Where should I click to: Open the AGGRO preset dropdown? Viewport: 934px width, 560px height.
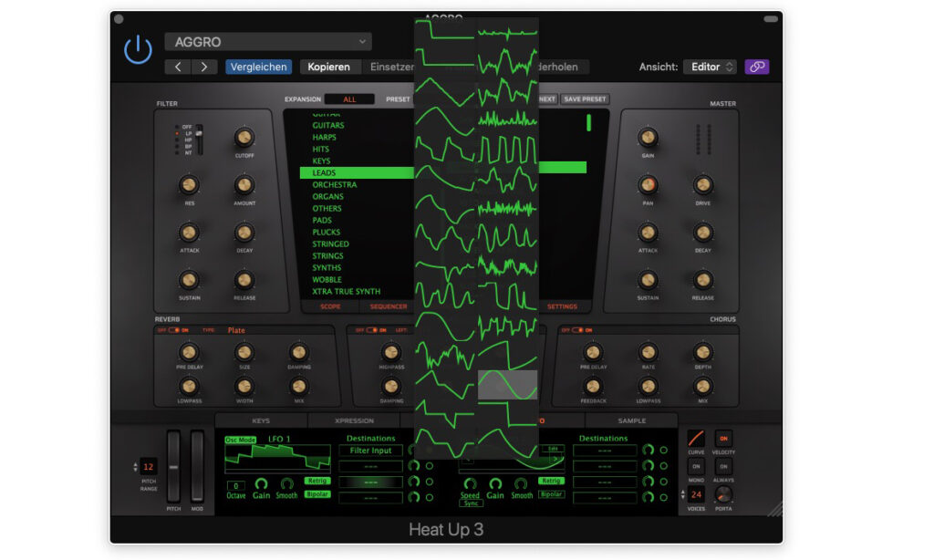[x=268, y=41]
